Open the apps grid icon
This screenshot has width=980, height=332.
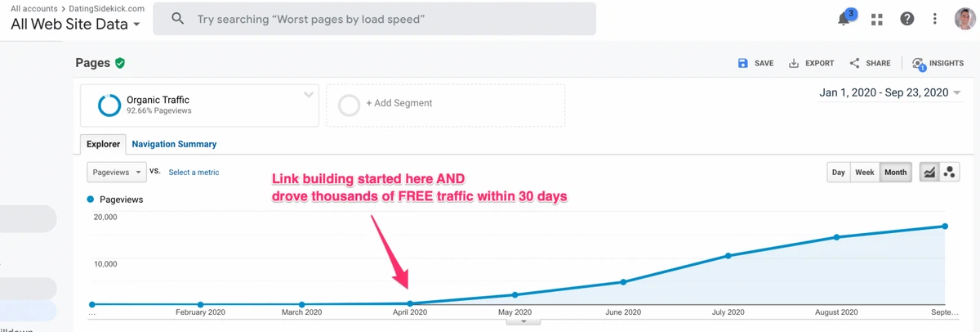[x=878, y=19]
